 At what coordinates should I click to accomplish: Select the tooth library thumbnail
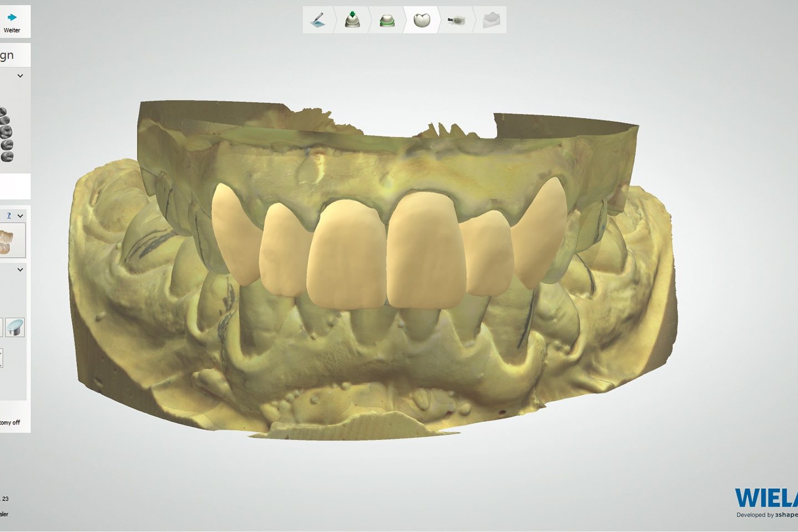[x=11, y=241]
